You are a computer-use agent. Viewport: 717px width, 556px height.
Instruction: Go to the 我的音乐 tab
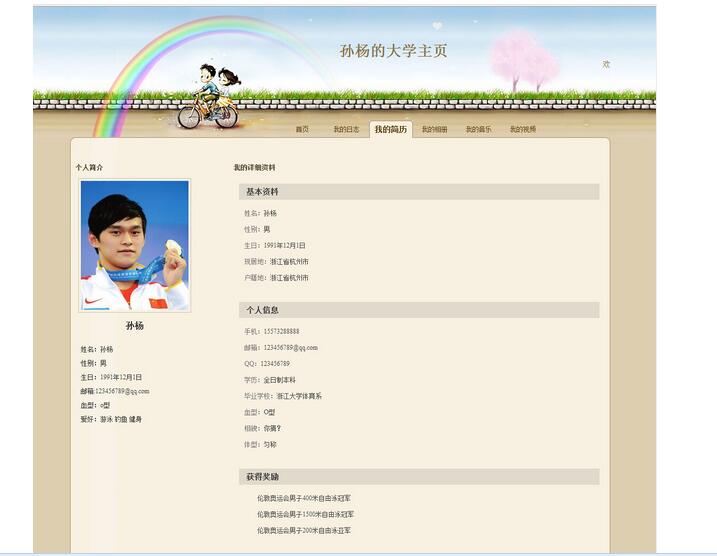click(478, 129)
